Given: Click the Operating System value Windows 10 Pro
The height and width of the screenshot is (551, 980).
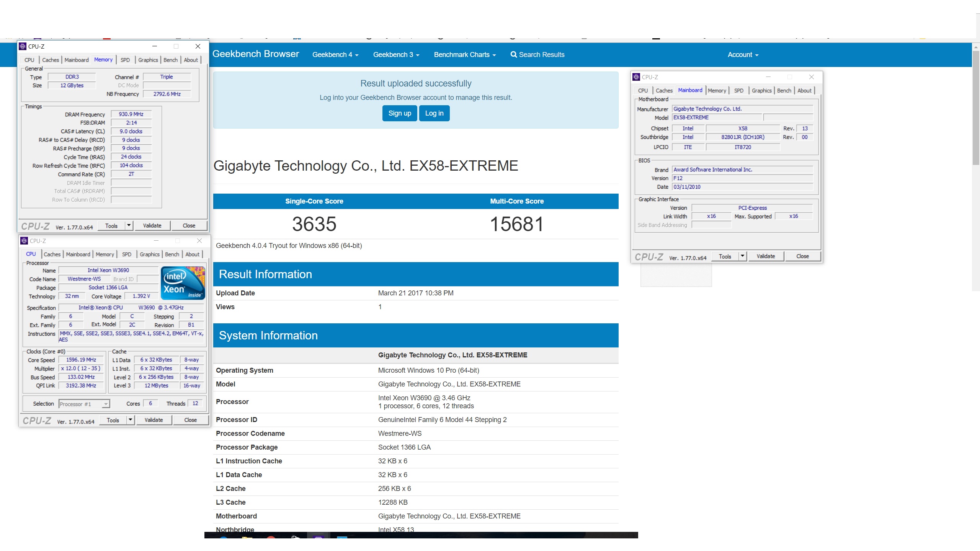Looking at the screenshot, I should [x=429, y=370].
